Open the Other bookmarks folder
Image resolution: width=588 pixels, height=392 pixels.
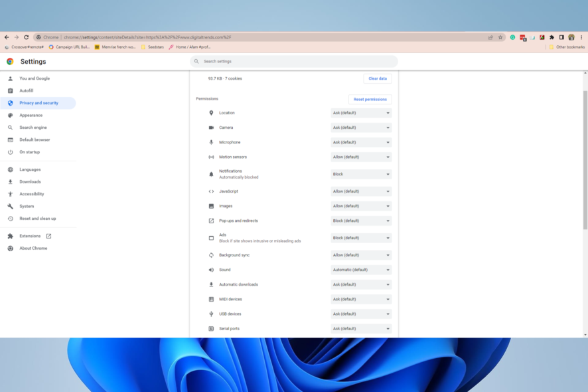[568, 47]
